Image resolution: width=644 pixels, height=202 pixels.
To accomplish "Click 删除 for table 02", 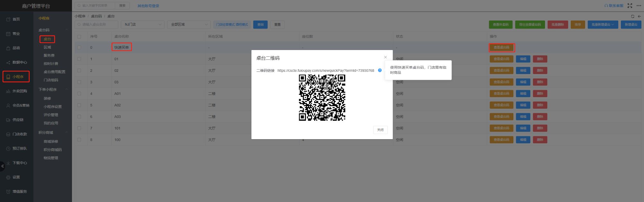I will (540, 71).
